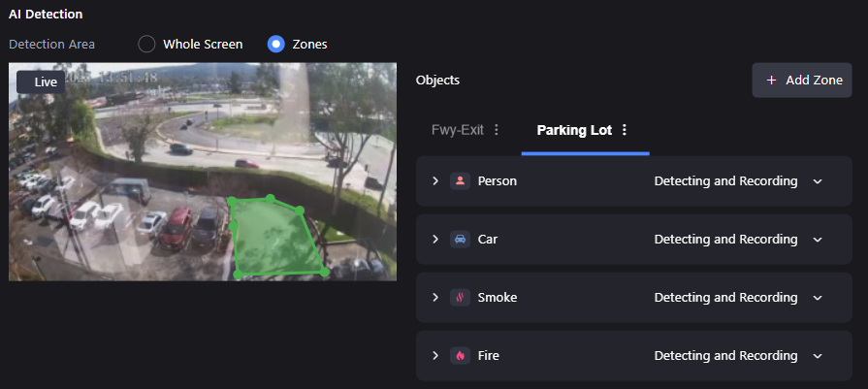Click the Live badge on camera feed
Screen dimensions: 868x389
click(x=41, y=81)
